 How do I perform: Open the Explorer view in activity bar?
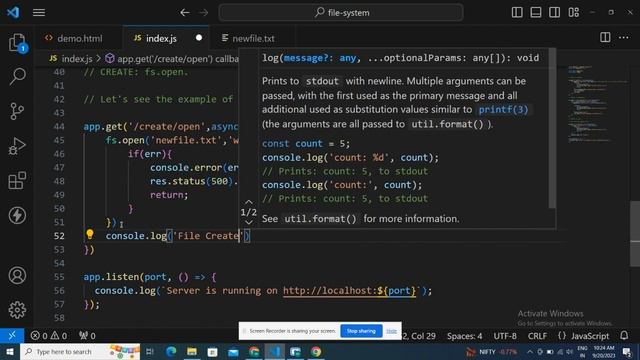click(17, 42)
